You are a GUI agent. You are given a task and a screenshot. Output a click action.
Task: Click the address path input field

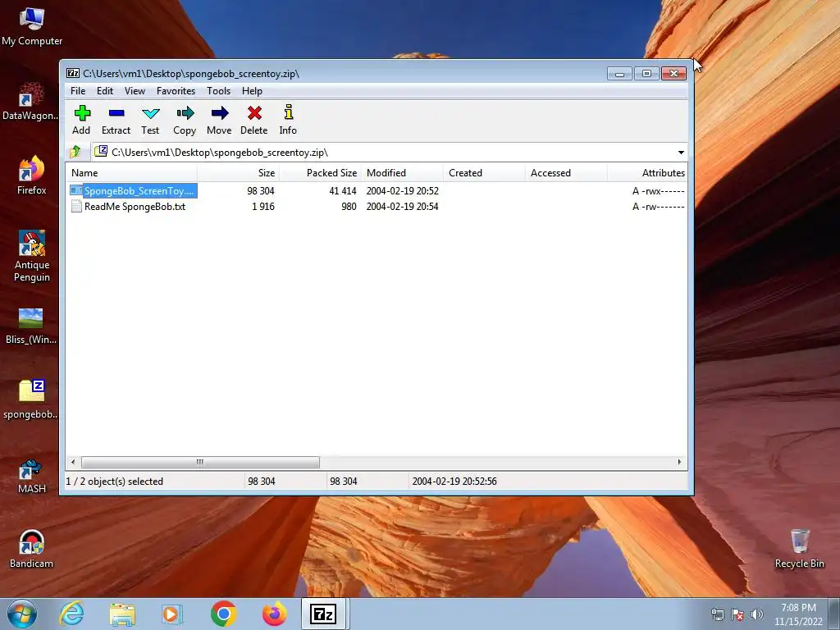pyautogui.click(x=382, y=152)
